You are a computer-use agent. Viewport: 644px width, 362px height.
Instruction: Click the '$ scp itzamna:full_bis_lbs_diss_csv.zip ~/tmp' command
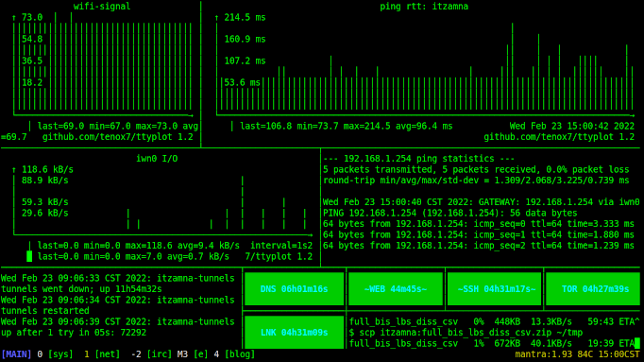[x=466, y=333]
